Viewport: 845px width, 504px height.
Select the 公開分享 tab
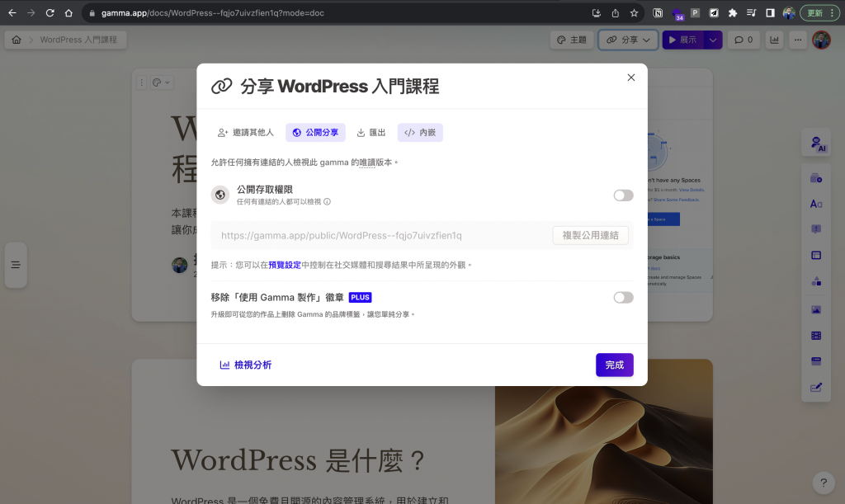315,133
